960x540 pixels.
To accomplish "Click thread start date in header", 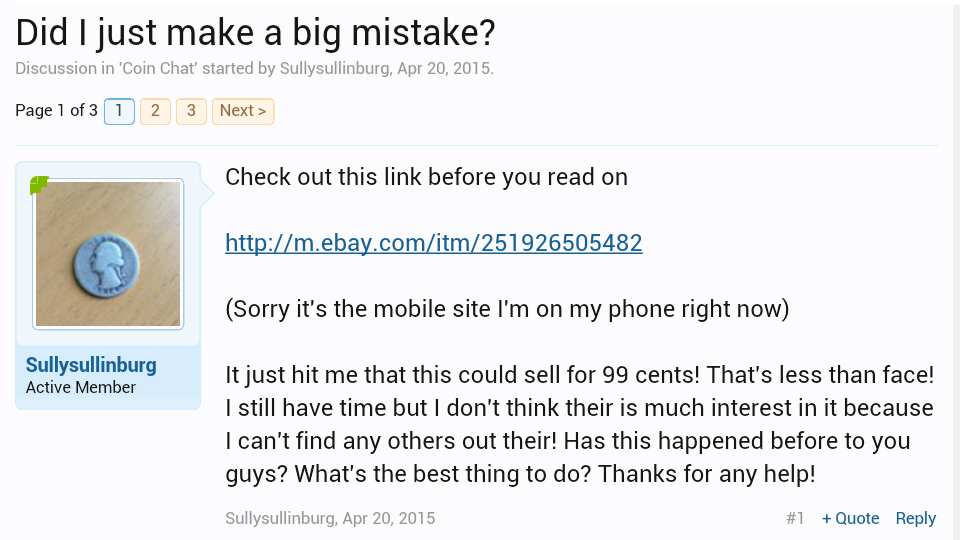I will pos(444,69).
